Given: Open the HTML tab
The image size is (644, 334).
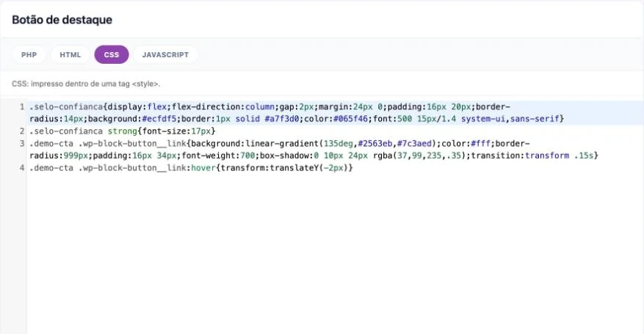Looking at the screenshot, I should click(70, 54).
